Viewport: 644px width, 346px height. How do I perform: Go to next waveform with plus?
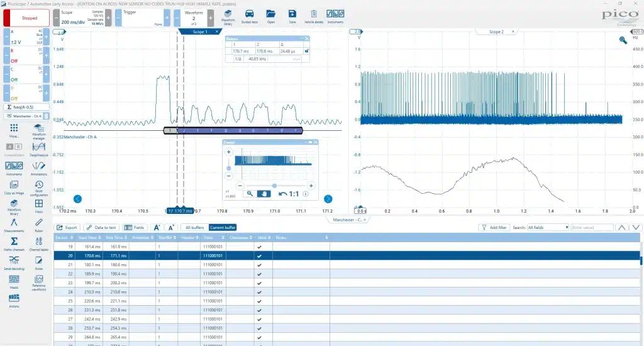click(x=210, y=18)
